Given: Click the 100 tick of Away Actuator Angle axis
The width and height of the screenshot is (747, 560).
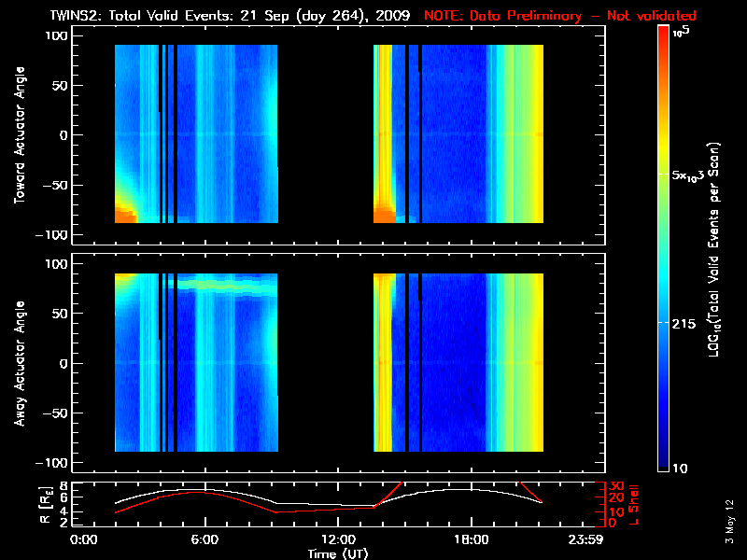Looking at the screenshot, I should (56, 263).
